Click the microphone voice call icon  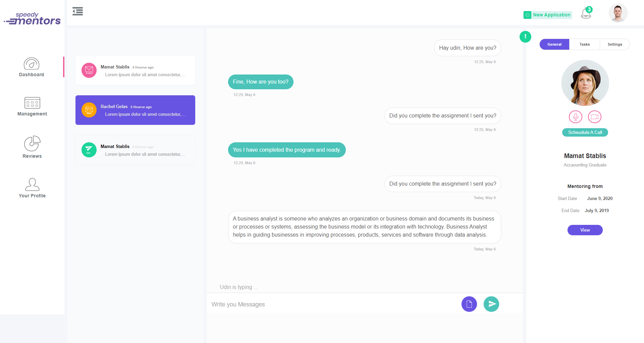point(576,117)
